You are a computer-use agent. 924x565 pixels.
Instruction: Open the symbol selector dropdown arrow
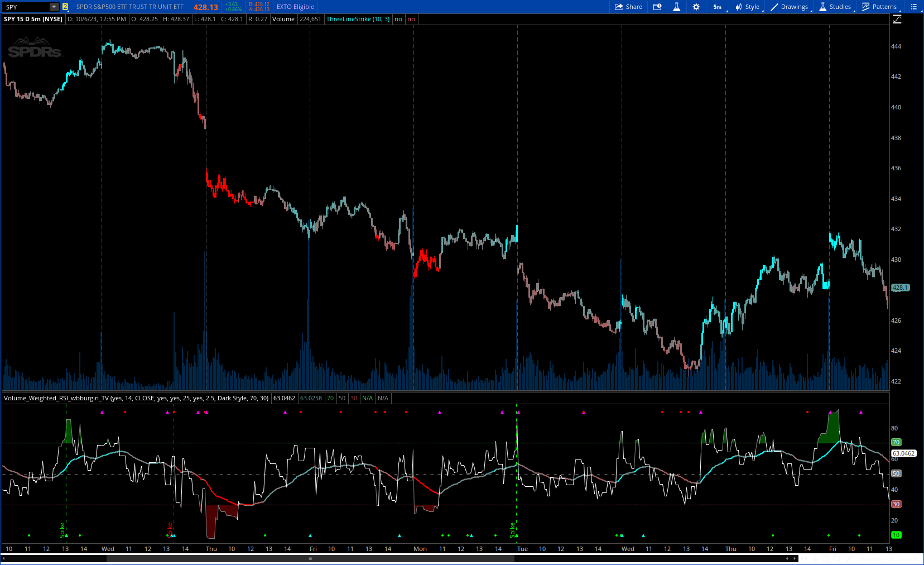click(x=54, y=7)
